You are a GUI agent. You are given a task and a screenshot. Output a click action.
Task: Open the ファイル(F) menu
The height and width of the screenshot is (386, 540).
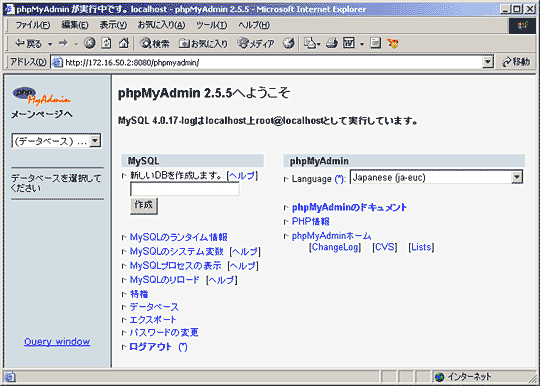click(33, 25)
